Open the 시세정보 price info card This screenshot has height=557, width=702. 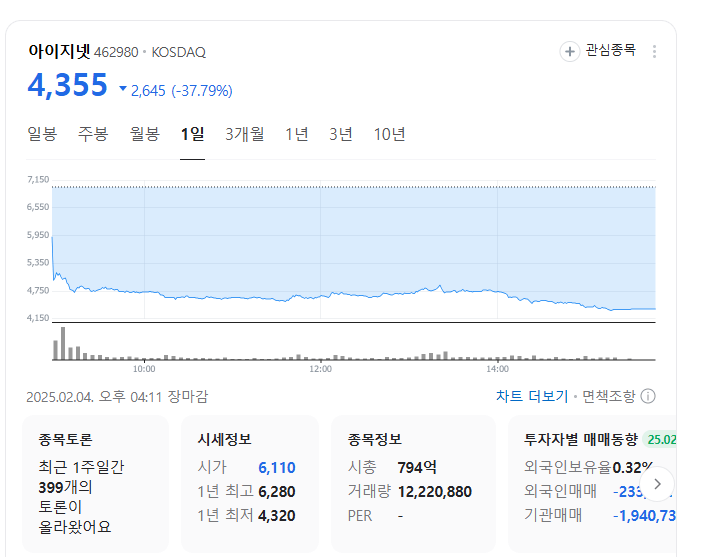point(248,484)
